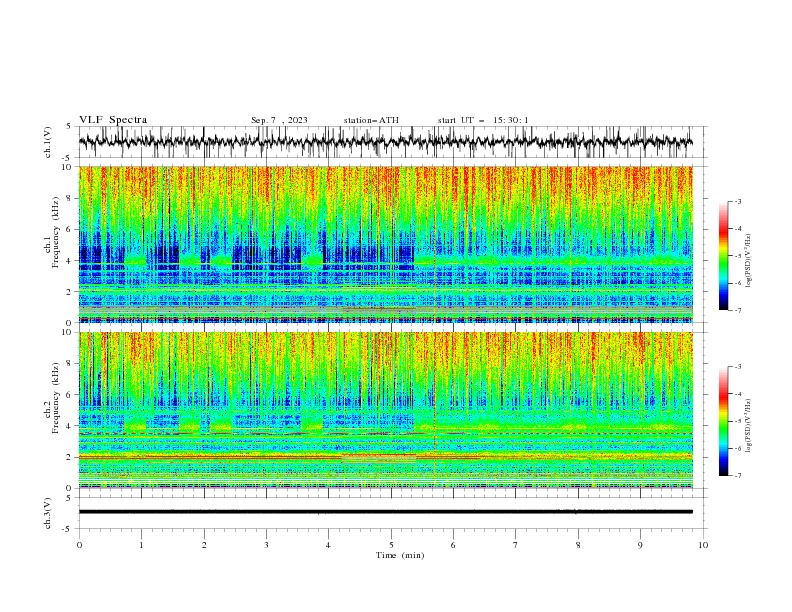Click the date 'Sep. 7, 2023'
The width and height of the screenshot is (792, 612).
(279, 120)
